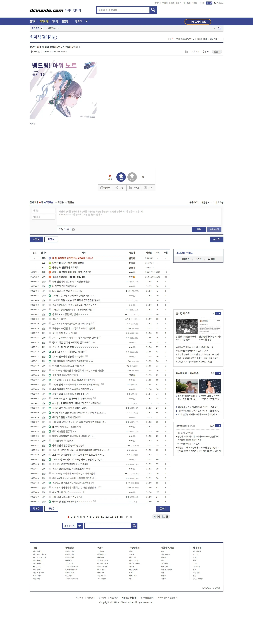
Task: Click the magnifier icon beside the top search box
Action: (x=153, y=10)
